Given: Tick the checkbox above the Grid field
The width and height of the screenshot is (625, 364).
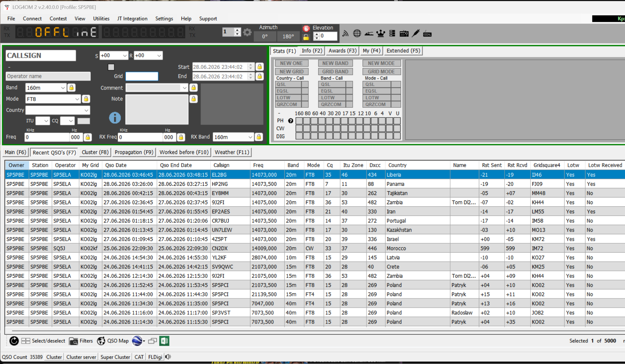Looking at the screenshot, I should [111, 67].
